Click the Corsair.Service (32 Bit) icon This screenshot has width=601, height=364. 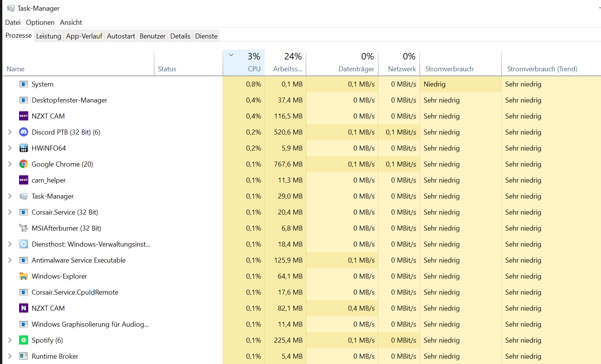click(24, 212)
